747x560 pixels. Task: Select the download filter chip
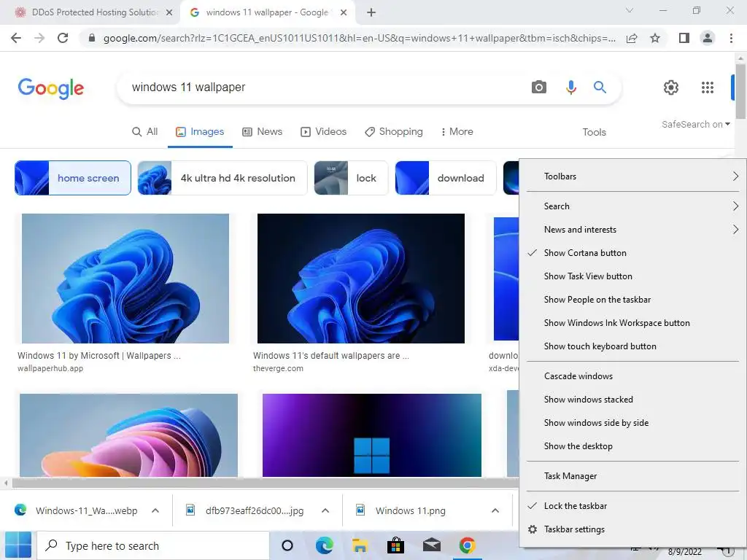point(446,178)
